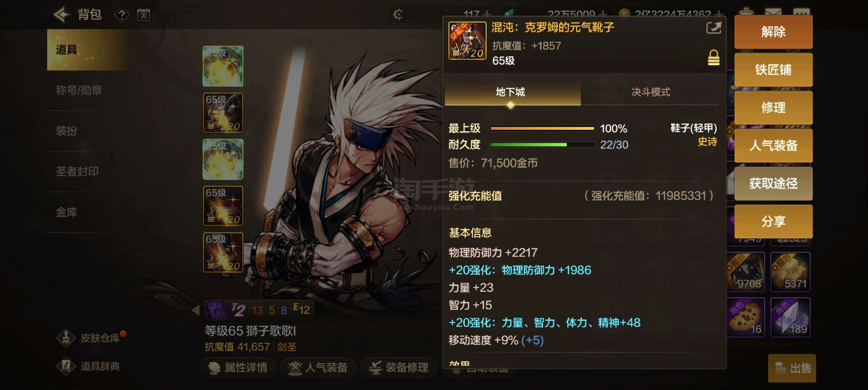Expand the left arrow beside character badges
Screen dimensions: 868x390
coord(196,310)
